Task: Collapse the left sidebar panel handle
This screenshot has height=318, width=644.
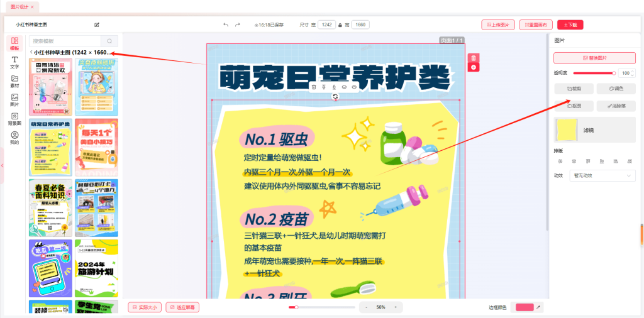Action: [2, 165]
